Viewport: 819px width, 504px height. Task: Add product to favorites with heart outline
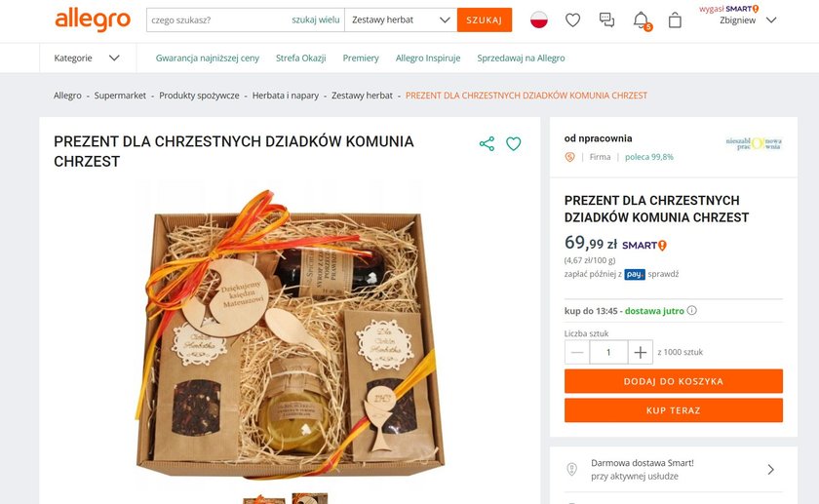pos(514,143)
